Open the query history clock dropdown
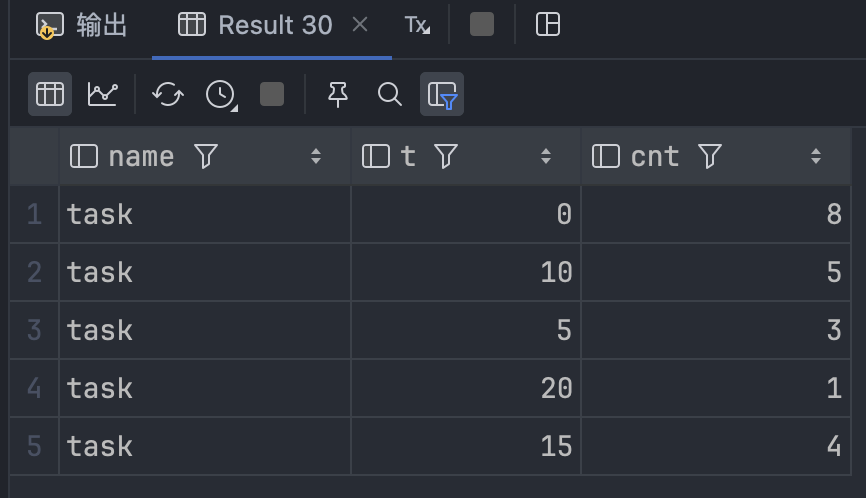Screen dimensions: 866x498 220,94
